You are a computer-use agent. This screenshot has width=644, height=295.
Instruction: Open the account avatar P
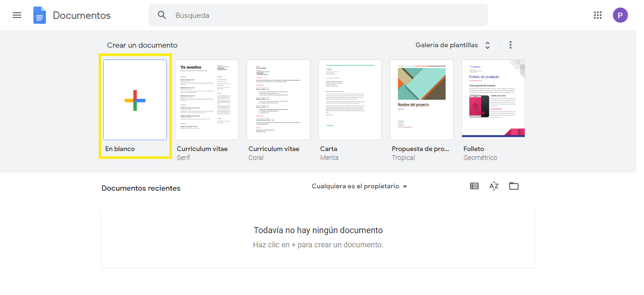click(x=620, y=15)
